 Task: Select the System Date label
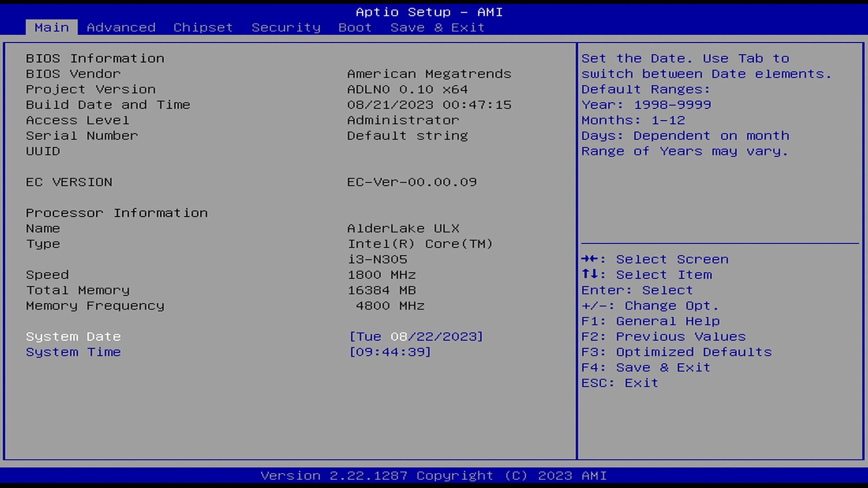(73, 337)
